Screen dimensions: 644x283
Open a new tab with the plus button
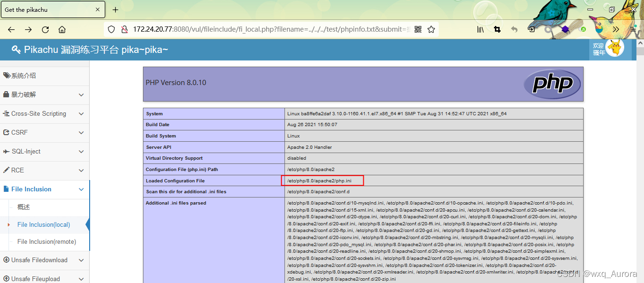pos(115,9)
